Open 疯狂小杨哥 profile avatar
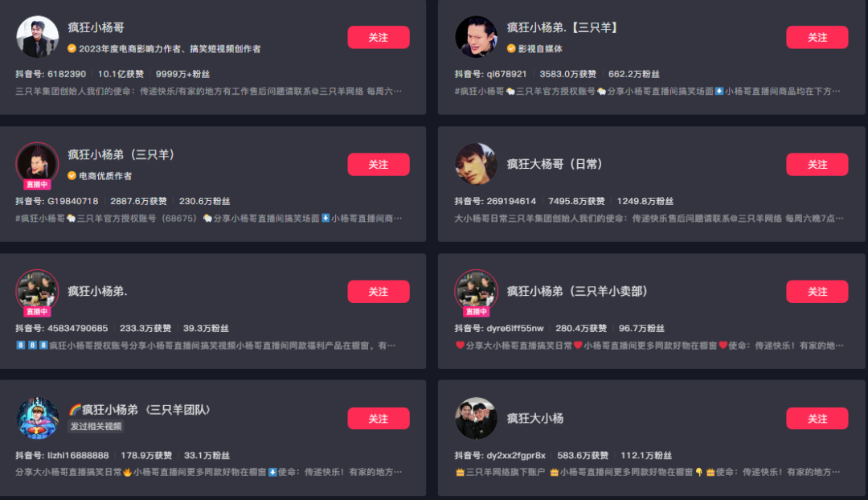Viewport: 868px width, 500px height. click(37, 36)
